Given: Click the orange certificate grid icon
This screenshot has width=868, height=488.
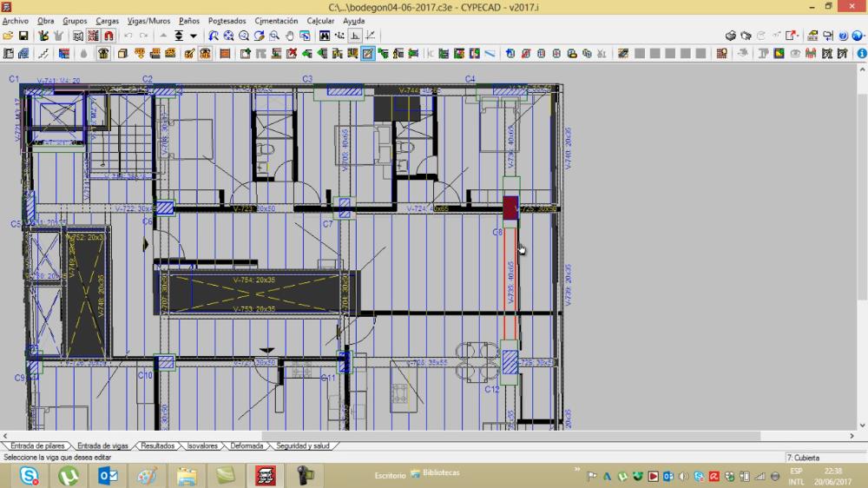Looking at the screenshot, I should [721, 54].
